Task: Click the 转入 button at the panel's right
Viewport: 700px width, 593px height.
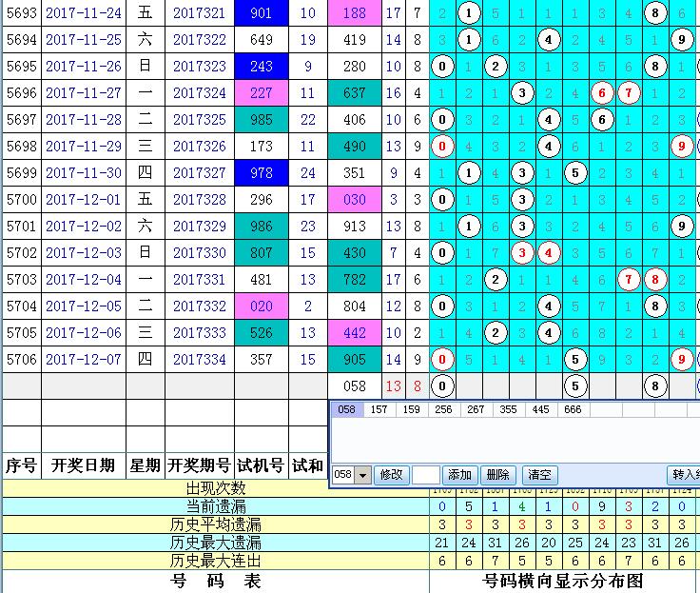Action: click(684, 475)
